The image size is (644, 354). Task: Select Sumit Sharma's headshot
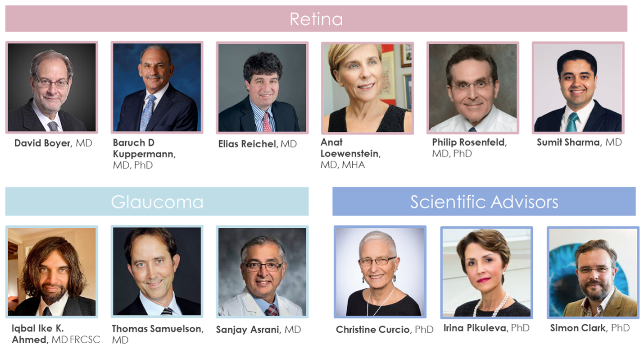point(578,87)
